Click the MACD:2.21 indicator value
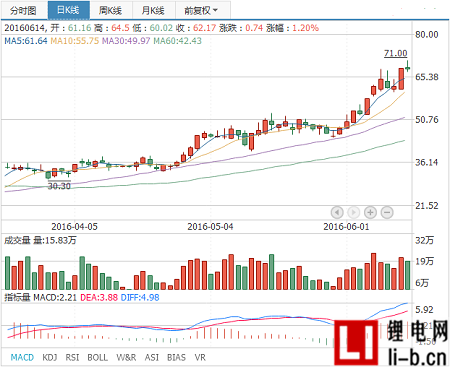 click(55, 297)
